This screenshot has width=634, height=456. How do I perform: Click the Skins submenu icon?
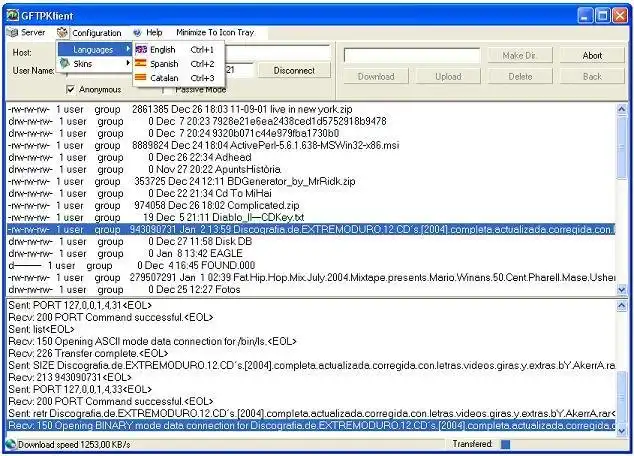65,63
